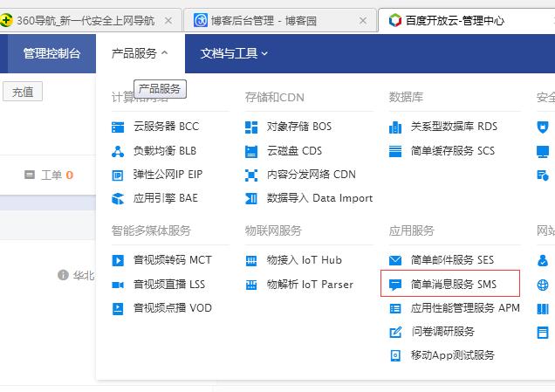Open the 内容分发网络 CDN link
The height and width of the screenshot is (392, 555).
tap(312, 175)
